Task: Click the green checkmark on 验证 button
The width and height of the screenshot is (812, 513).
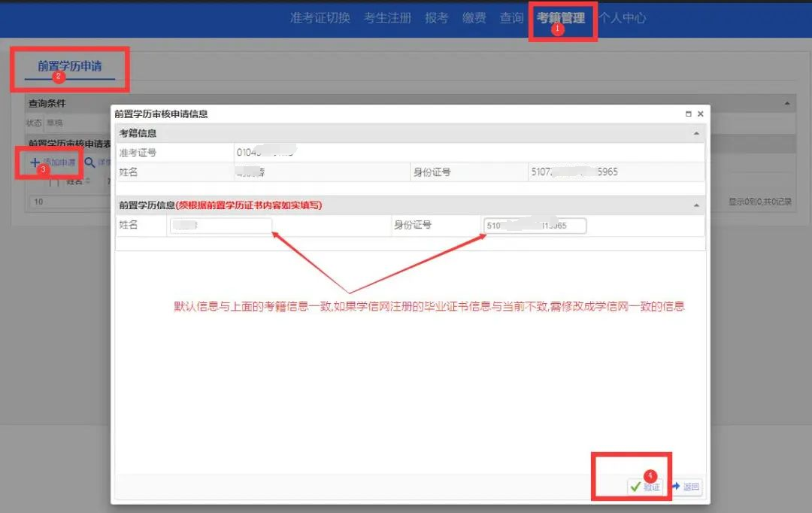Action: point(635,487)
